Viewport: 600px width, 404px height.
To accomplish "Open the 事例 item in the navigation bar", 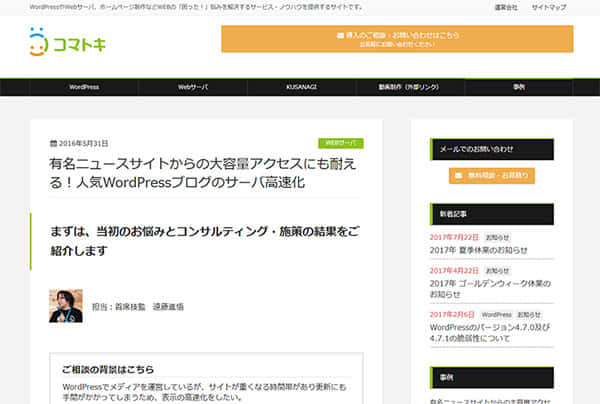I will pyautogui.click(x=519, y=87).
